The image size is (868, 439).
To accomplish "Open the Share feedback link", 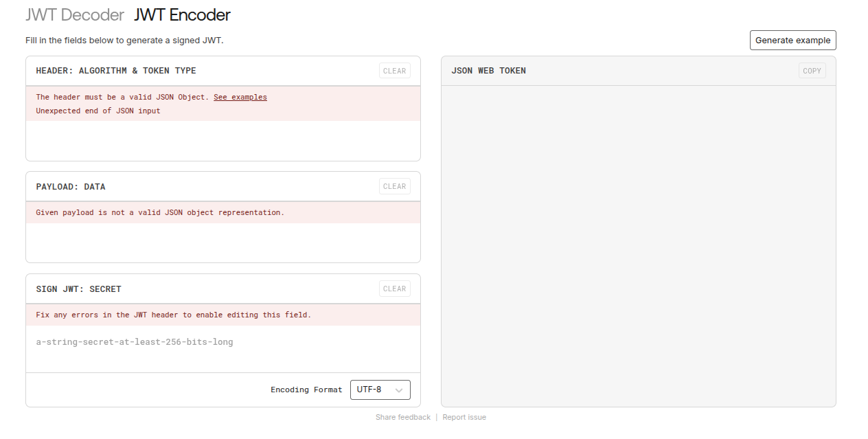I will click(x=403, y=417).
